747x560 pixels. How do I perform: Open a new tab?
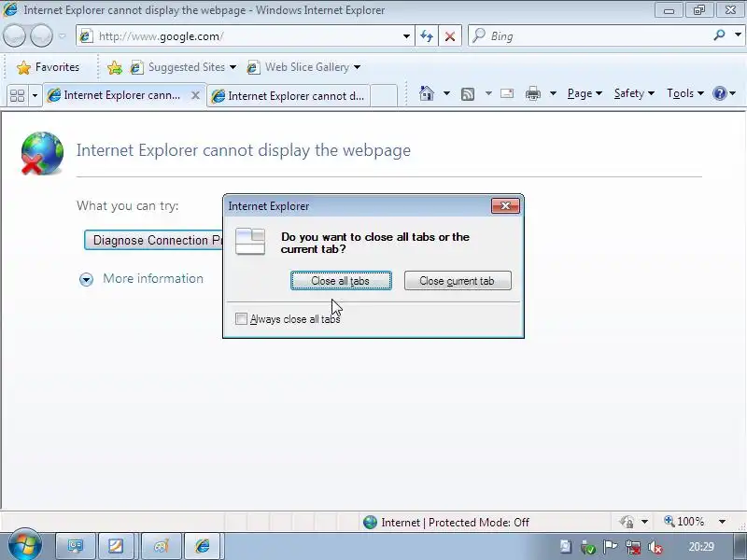pos(384,95)
